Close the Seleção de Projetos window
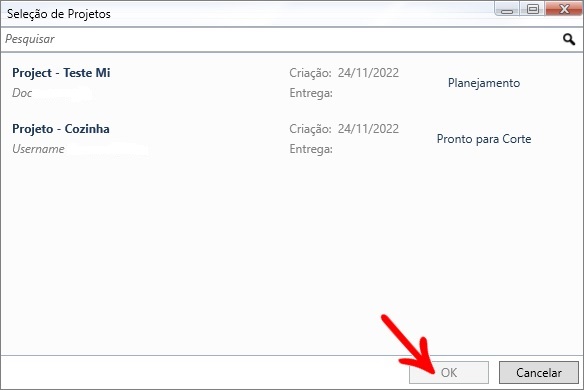The width and height of the screenshot is (584, 390). click(564, 9)
